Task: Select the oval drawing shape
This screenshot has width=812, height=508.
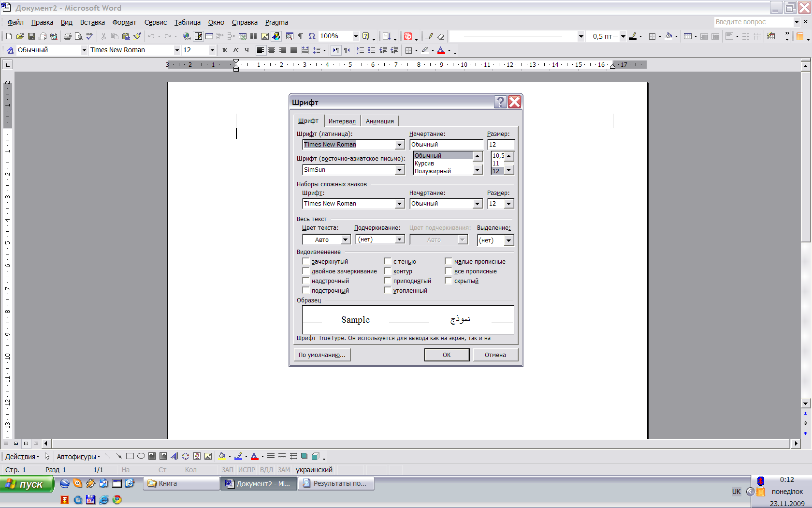Action: click(141, 456)
